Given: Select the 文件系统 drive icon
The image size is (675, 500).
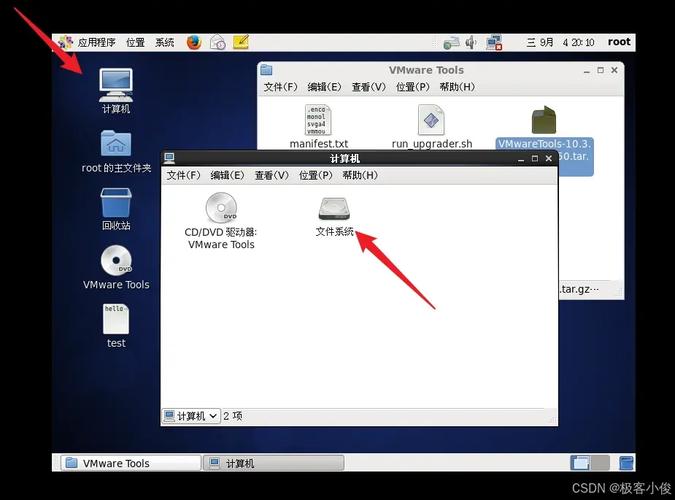Looking at the screenshot, I should pos(334,217).
